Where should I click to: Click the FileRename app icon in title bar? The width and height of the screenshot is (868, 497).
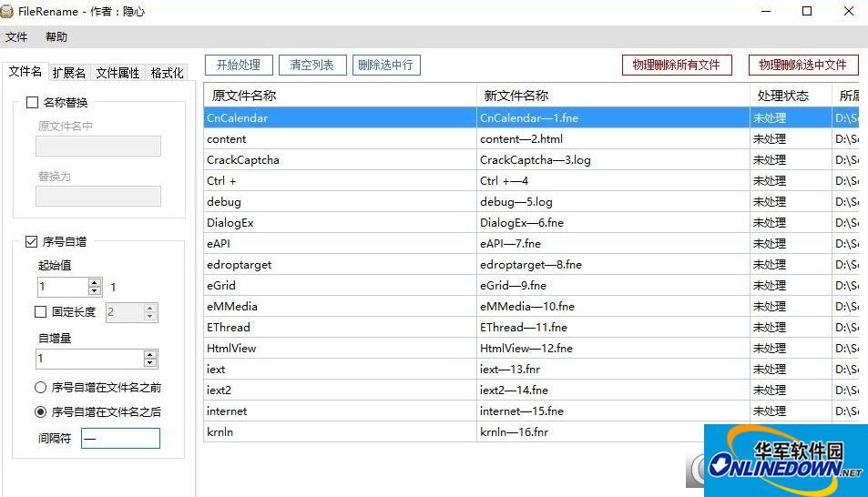6,11
